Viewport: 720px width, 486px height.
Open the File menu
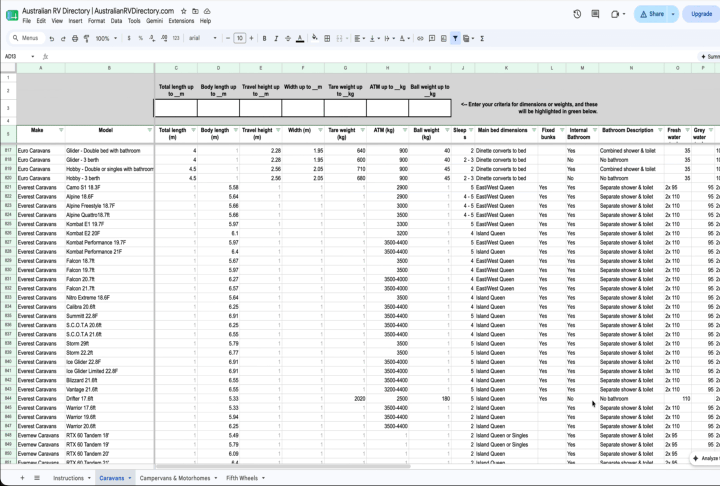tap(27, 21)
